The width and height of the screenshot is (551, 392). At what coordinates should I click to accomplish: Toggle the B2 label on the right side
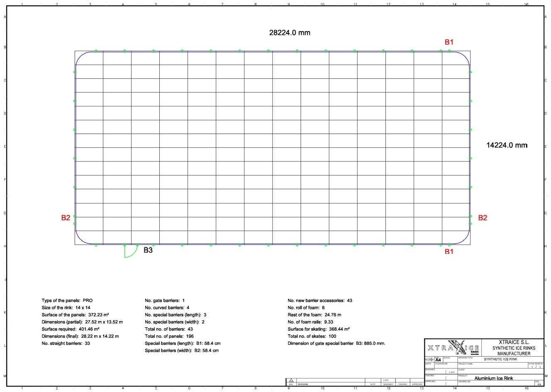click(483, 217)
